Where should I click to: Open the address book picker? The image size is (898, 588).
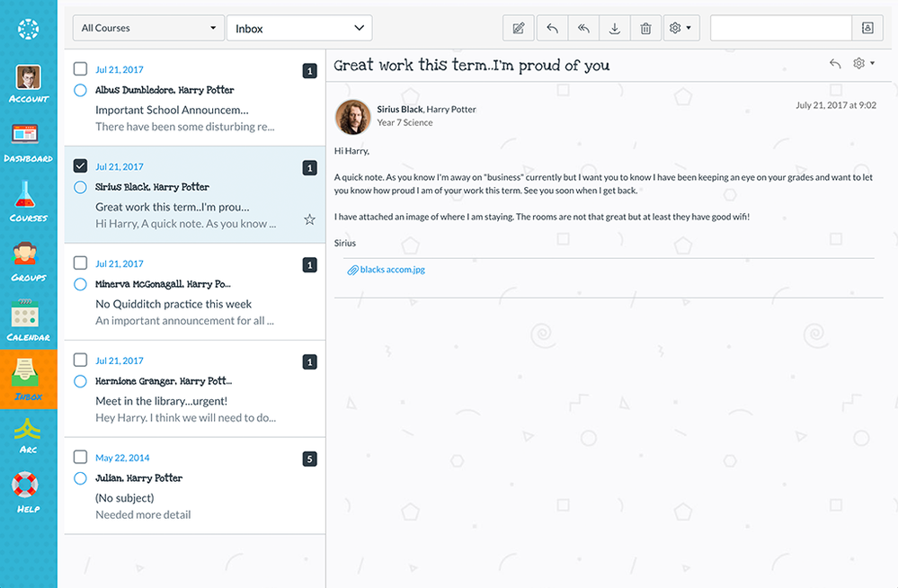click(867, 28)
